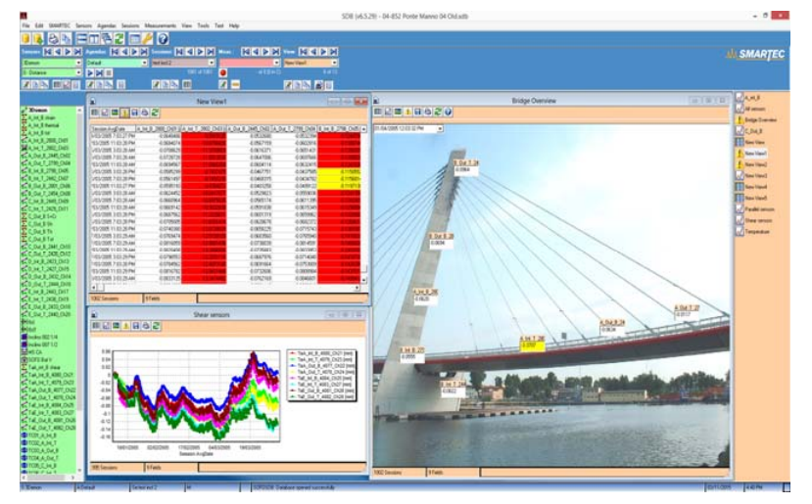Click the red record circle under Meas.
Screen dimensions: 812x504
223,72
